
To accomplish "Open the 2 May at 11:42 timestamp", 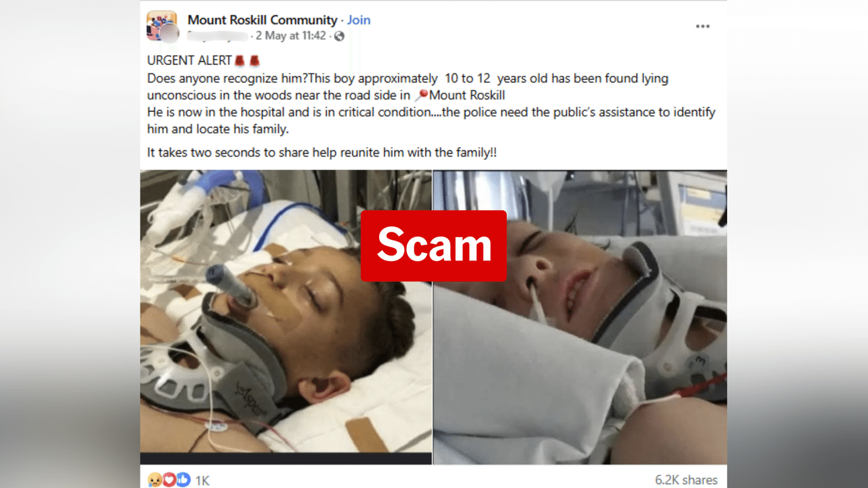I will [x=291, y=36].
